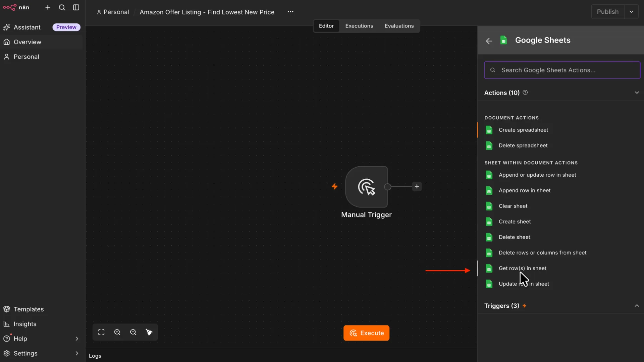Click the tidy up workflow icon
Screen dimensions: 644x362
(149, 332)
